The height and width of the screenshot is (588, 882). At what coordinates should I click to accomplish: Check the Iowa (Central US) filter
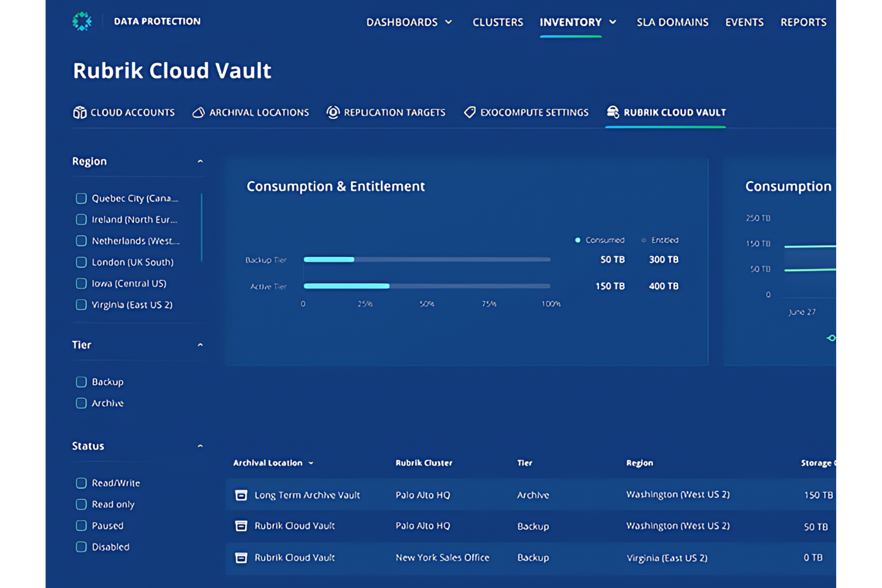tap(82, 284)
